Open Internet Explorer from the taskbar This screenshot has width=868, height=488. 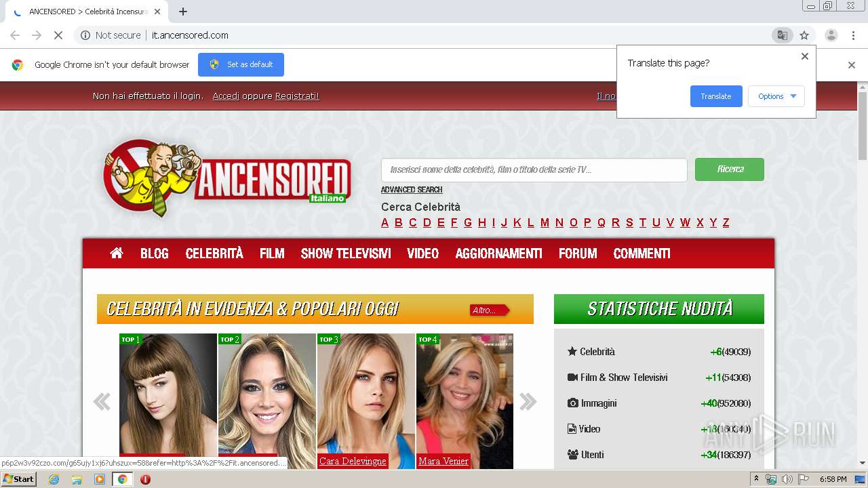tap(54, 479)
